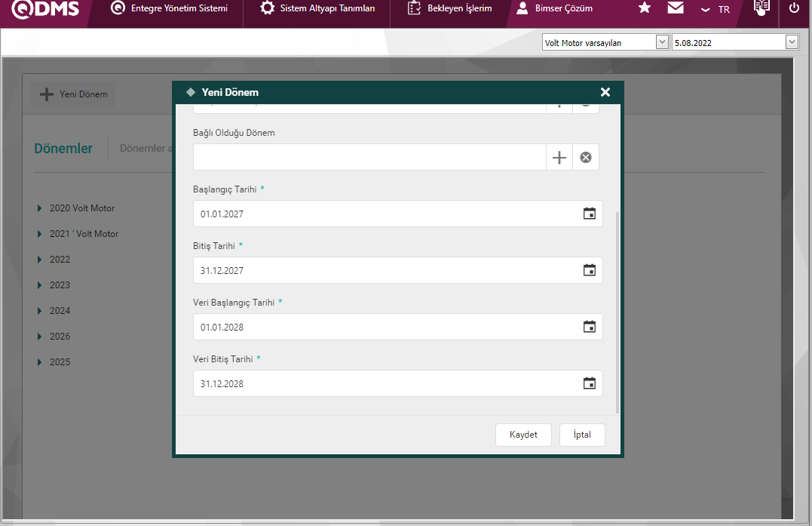
Task: Open calendar picker for Bitiş Tarihi
Action: point(590,270)
